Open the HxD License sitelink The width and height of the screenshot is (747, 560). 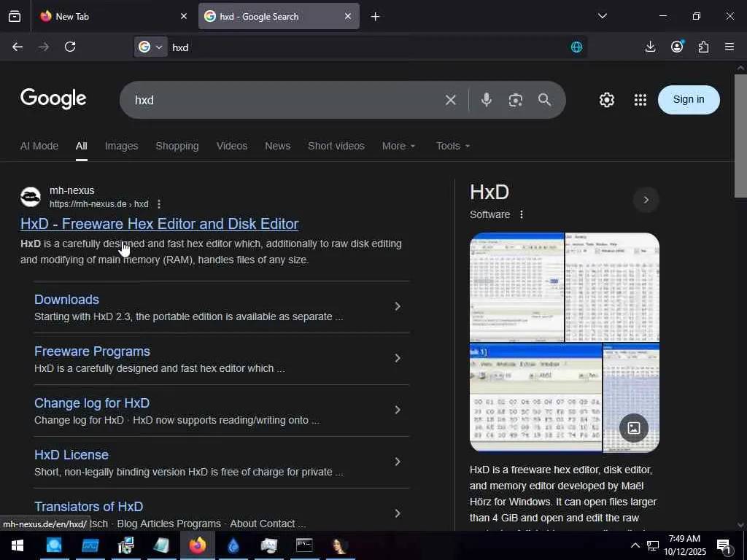coord(71,455)
